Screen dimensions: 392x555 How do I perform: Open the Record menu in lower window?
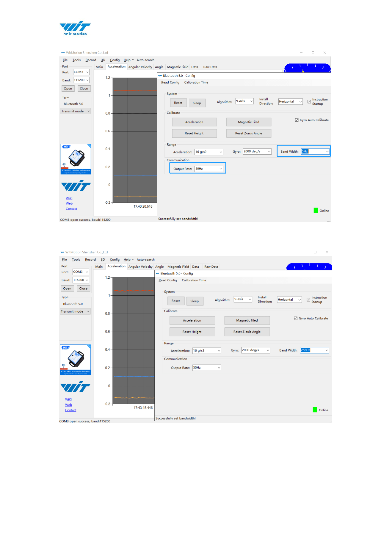tap(90, 259)
